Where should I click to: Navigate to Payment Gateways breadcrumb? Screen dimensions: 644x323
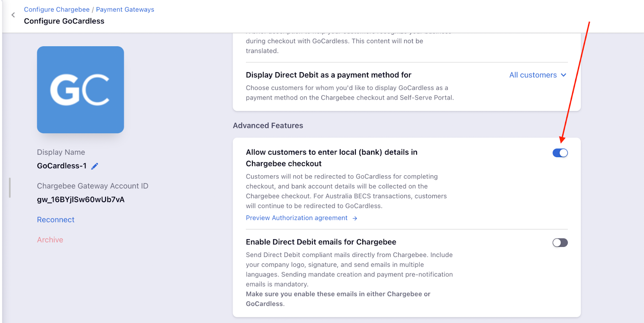click(x=125, y=9)
